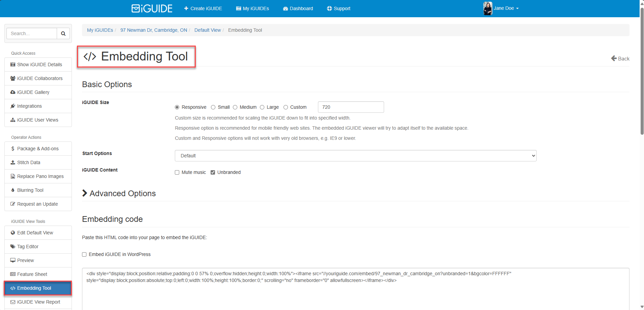Screen dimensions: 644x310
Task: Open the Start Options dropdown
Action: pos(355,156)
